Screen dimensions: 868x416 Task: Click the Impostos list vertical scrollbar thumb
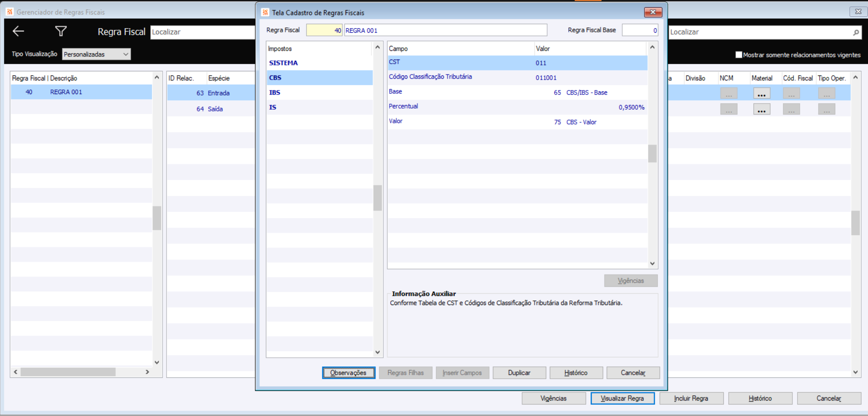(378, 198)
